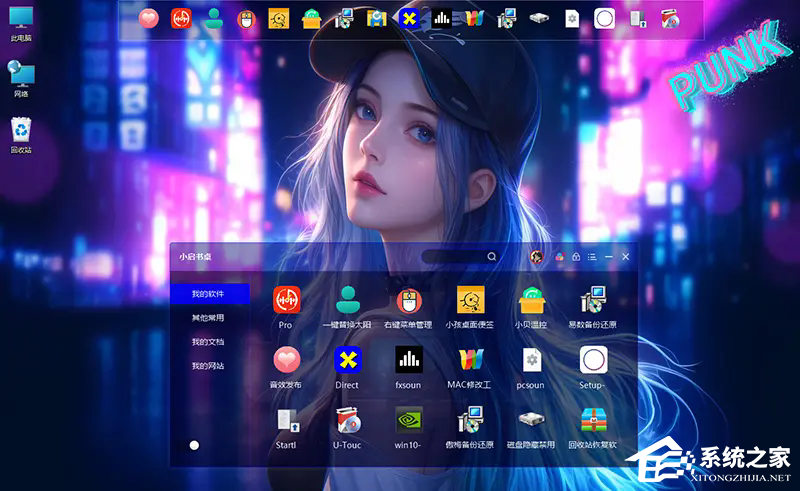Open user avatar in 小启书桌 title bar

536,257
